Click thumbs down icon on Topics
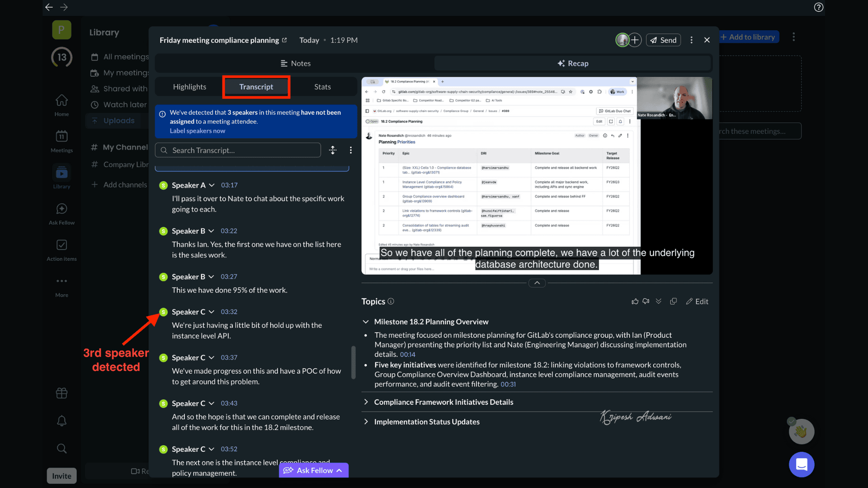This screenshot has height=488, width=868. pos(646,301)
